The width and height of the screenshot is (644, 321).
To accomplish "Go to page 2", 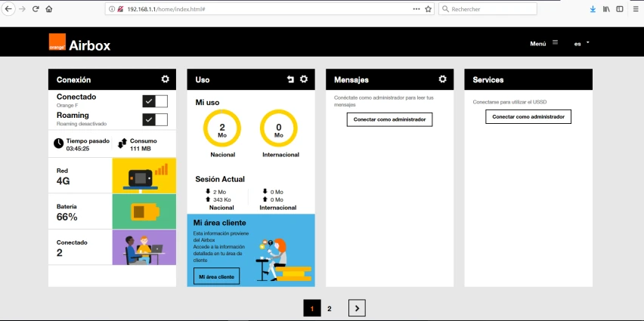I will pyautogui.click(x=329, y=309).
